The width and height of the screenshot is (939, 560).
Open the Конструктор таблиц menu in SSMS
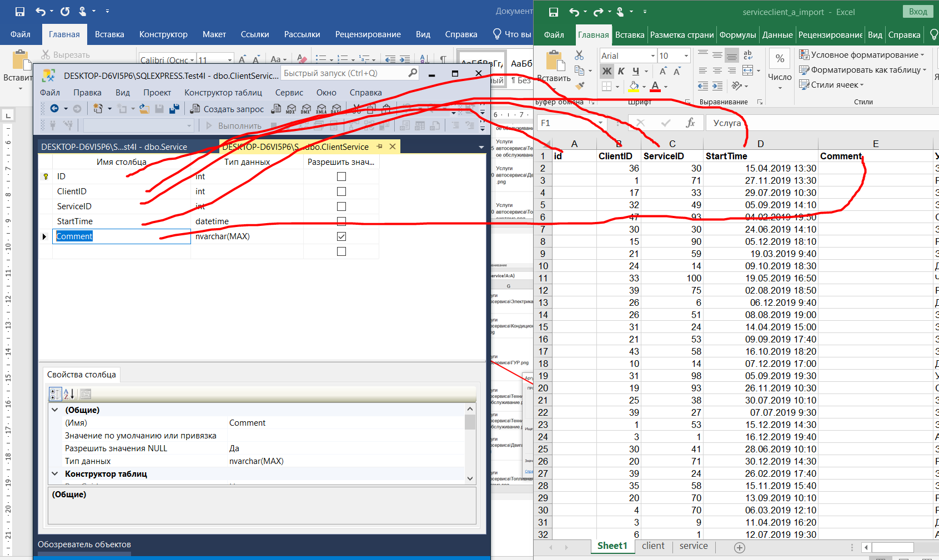223,93
